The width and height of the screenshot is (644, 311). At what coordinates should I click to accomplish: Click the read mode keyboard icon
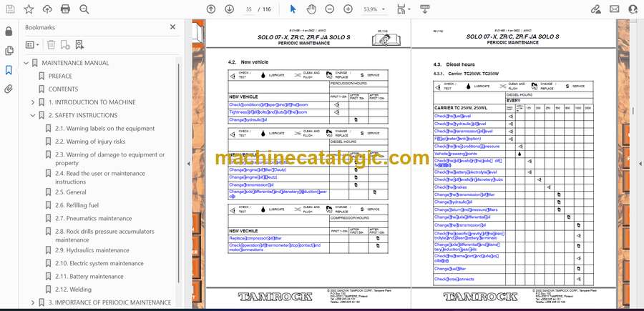[424, 9]
